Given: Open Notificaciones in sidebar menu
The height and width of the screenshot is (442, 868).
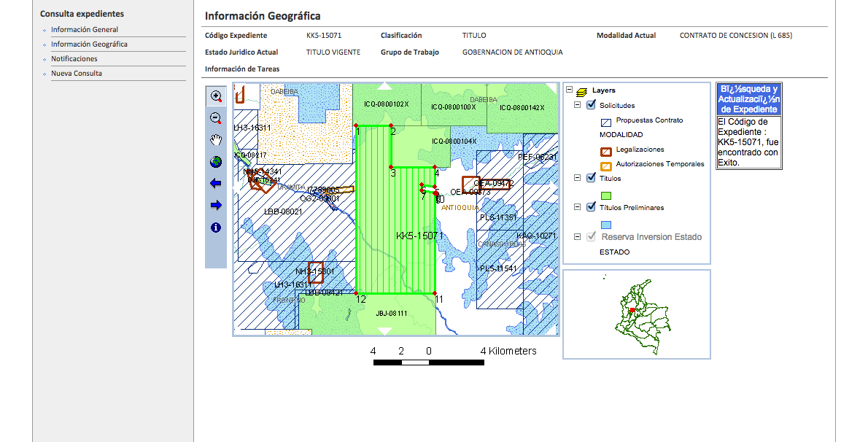Looking at the screenshot, I should point(74,59).
